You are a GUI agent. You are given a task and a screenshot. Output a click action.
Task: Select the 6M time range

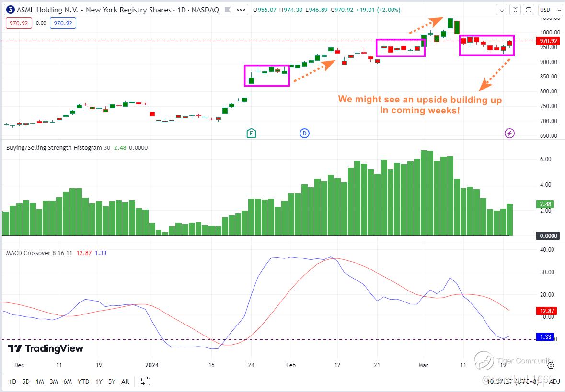(x=68, y=381)
